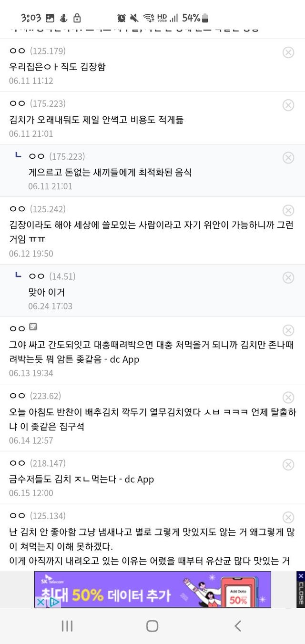Tap the X icon on the 223.62 comment
The width and height of the screenshot is (305, 644).
pyautogui.click(x=288, y=398)
